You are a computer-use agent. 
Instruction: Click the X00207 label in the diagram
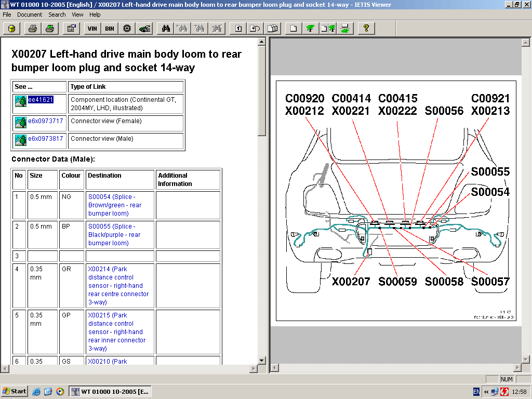(351, 281)
